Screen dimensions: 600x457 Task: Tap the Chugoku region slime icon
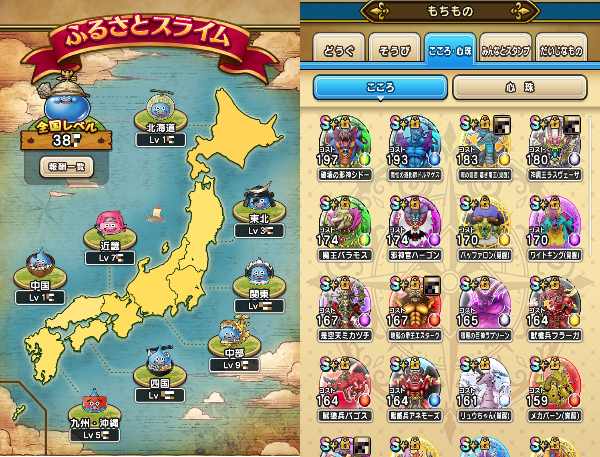click(40, 265)
